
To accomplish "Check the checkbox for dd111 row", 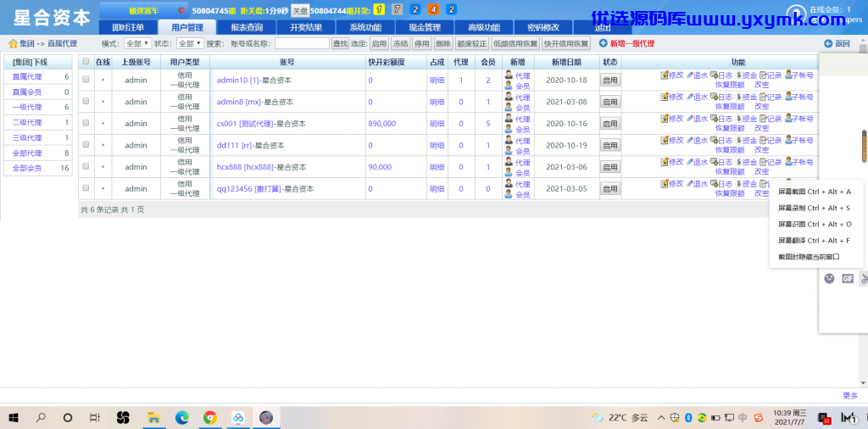I will [x=86, y=144].
